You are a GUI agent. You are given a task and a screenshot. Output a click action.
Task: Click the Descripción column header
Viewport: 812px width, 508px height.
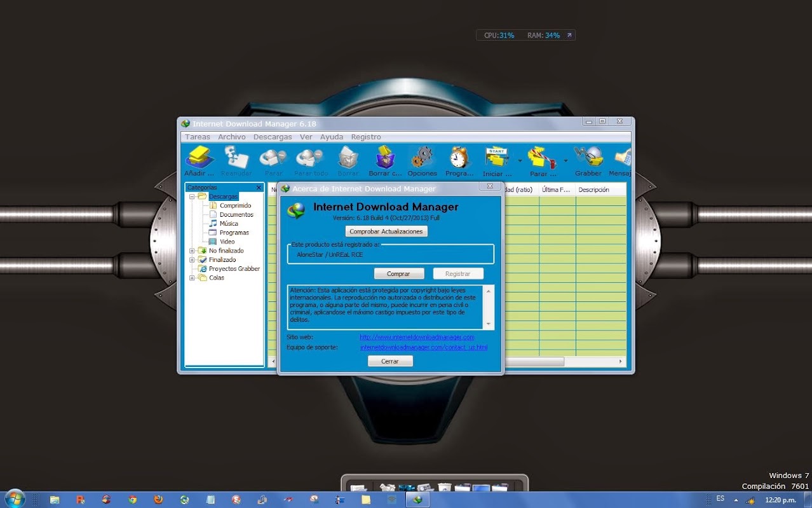[x=600, y=189]
